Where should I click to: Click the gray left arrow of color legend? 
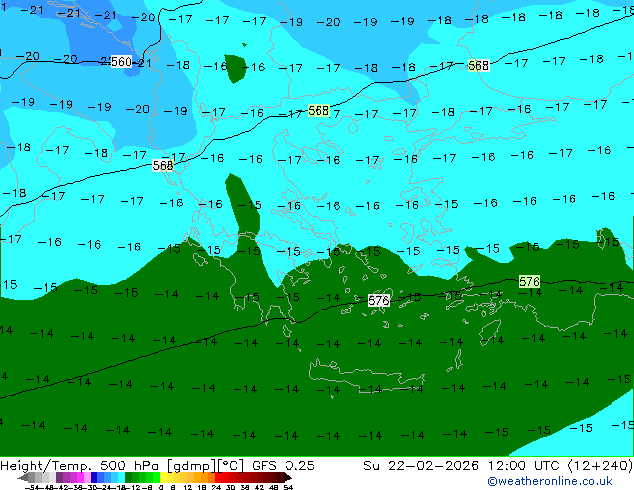pyautogui.click(x=23, y=477)
